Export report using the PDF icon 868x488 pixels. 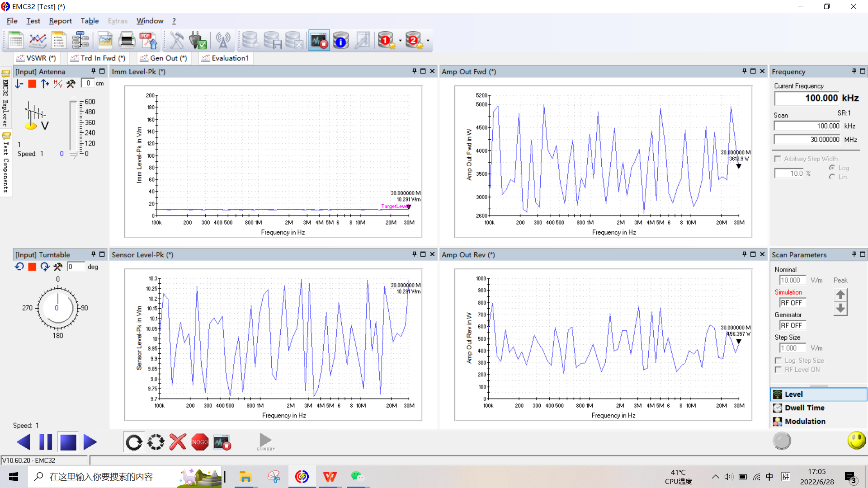148,40
